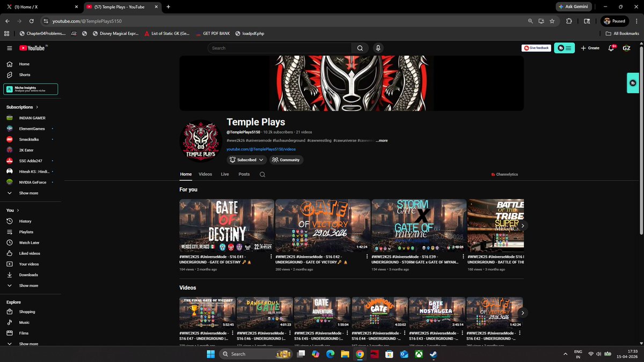Open TubeBuddy menu in YouTube header
This screenshot has width=644, height=362.
click(565, 48)
